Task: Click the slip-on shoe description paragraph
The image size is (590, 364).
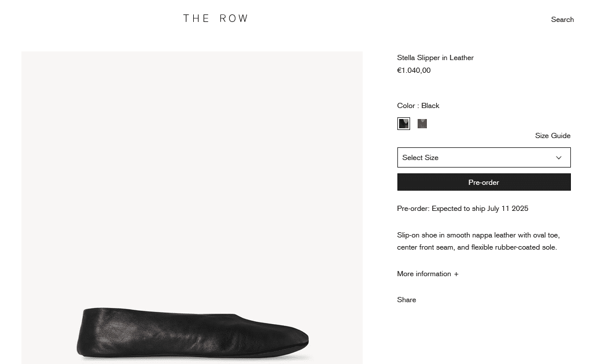Action: (478, 242)
